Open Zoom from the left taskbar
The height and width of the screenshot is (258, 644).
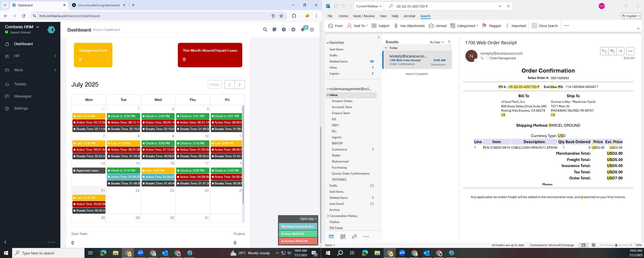pos(140,253)
